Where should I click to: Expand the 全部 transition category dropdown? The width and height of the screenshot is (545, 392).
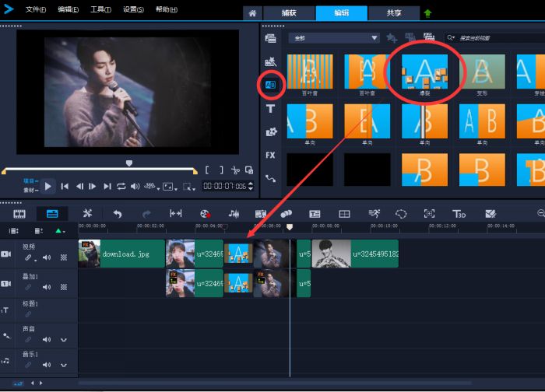point(374,37)
